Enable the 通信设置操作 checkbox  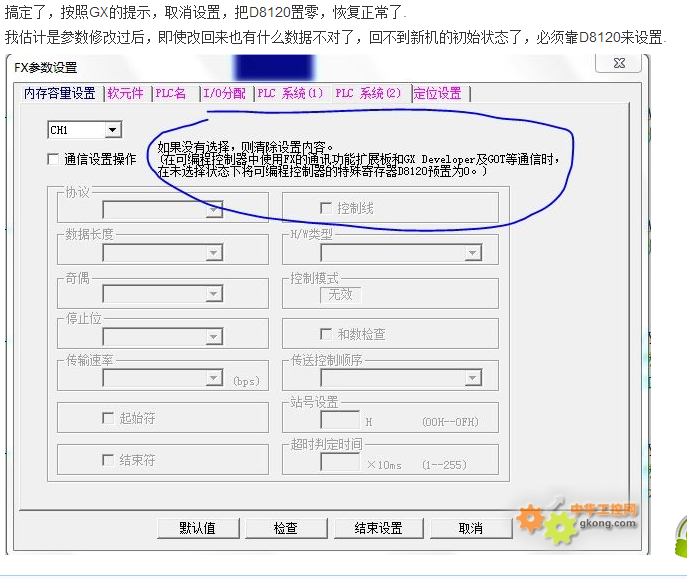[54, 159]
